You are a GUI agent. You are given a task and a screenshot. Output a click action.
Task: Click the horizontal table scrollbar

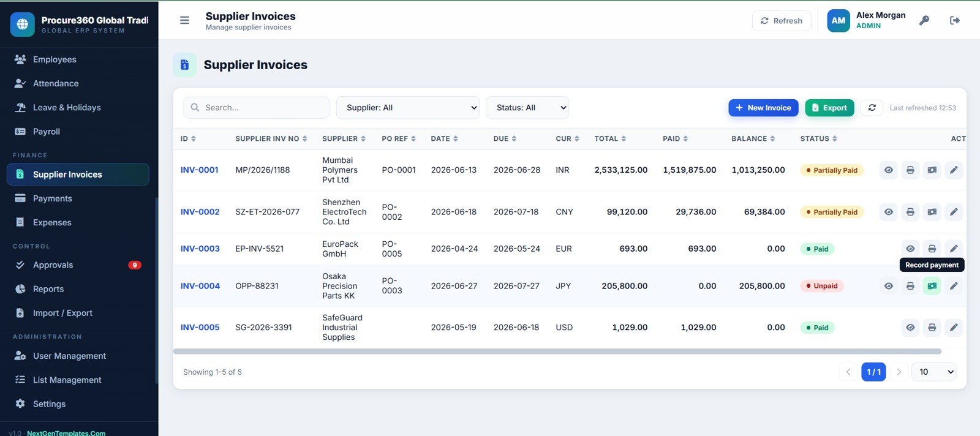557,351
